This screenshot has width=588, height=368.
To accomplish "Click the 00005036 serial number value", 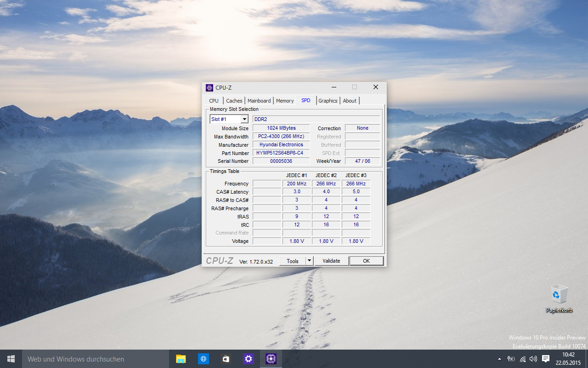I will tap(281, 161).
